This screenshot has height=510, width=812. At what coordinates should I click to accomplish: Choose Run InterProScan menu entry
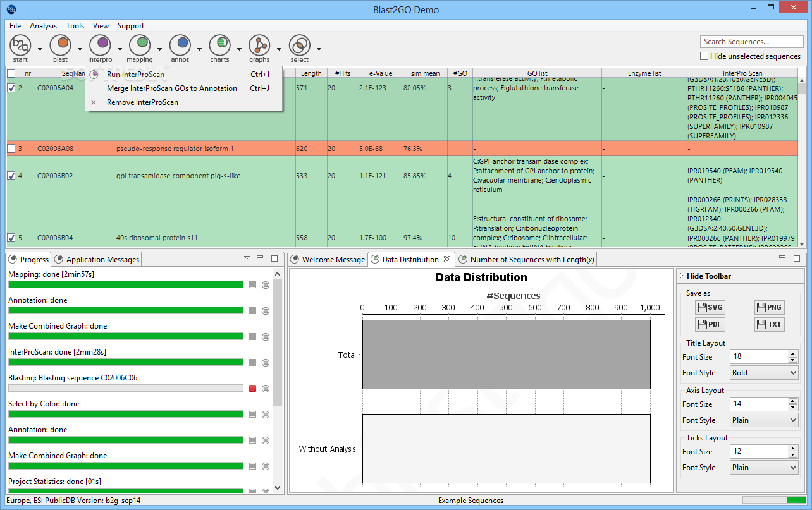click(183, 75)
